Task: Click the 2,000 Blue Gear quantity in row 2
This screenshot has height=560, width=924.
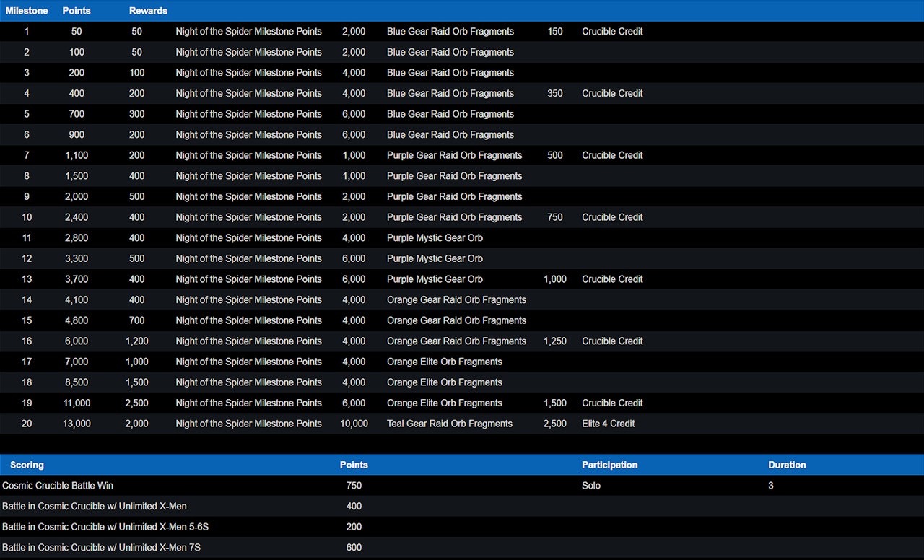Action: point(354,52)
